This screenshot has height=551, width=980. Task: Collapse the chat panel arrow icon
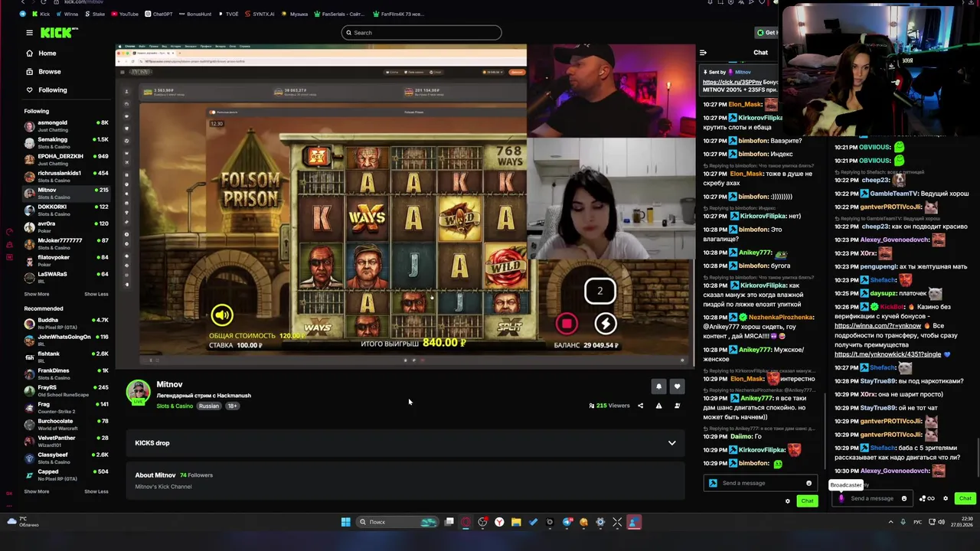tap(703, 53)
